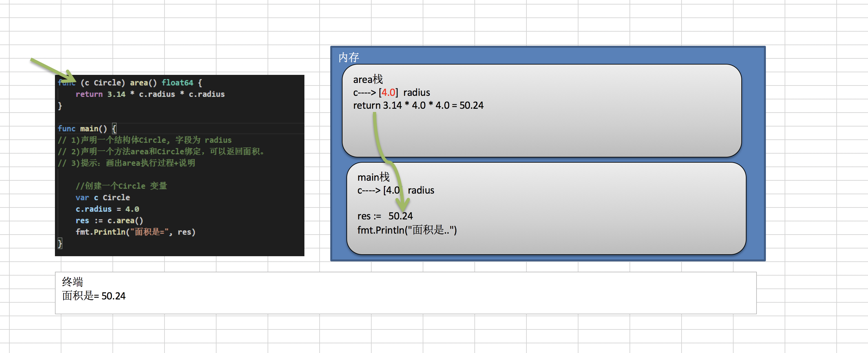Click the fmt.Println("面积是..") text in main栈

[x=407, y=230]
